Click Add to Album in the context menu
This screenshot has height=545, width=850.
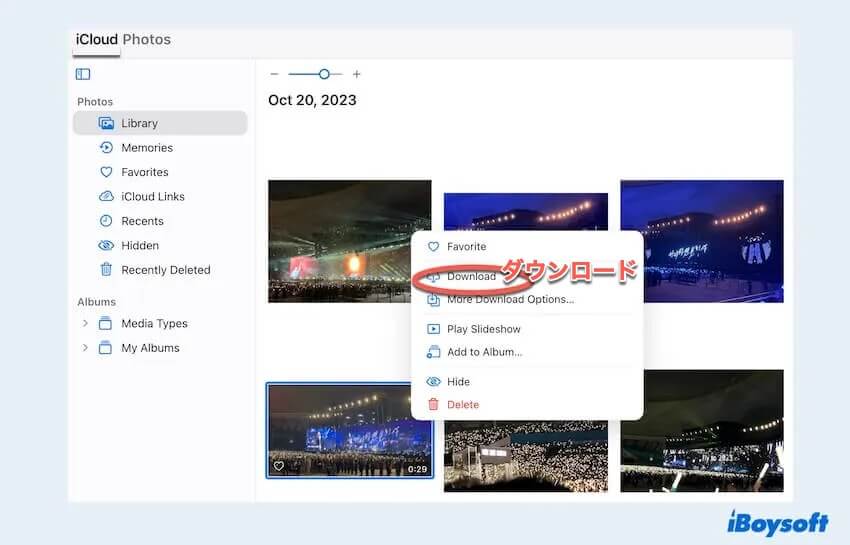(x=484, y=352)
